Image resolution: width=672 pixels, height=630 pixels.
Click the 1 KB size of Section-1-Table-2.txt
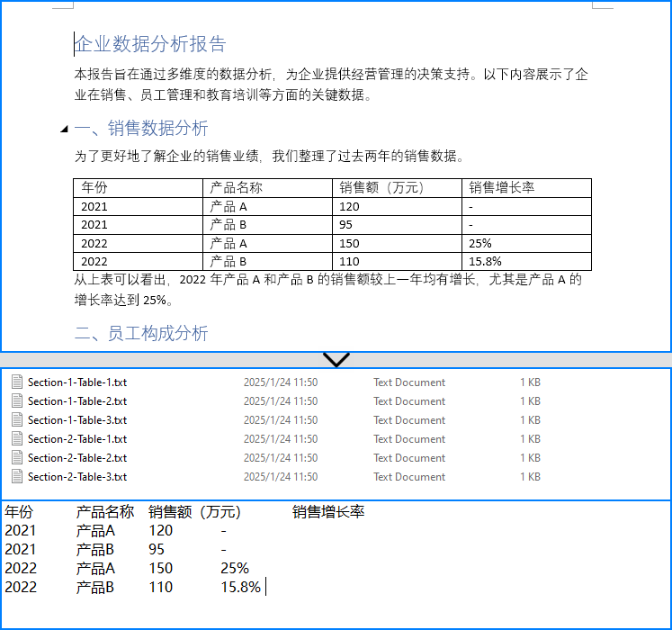[x=530, y=401]
